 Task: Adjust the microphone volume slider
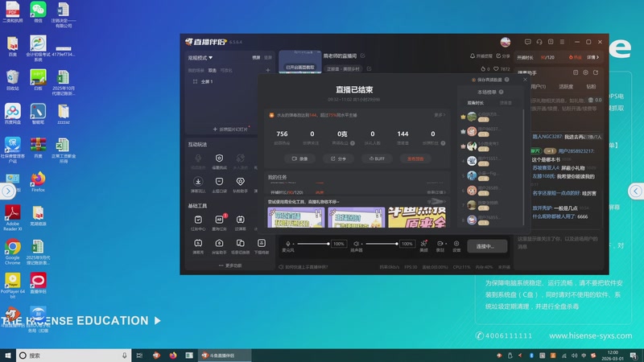pyautogui.click(x=313, y=244)
